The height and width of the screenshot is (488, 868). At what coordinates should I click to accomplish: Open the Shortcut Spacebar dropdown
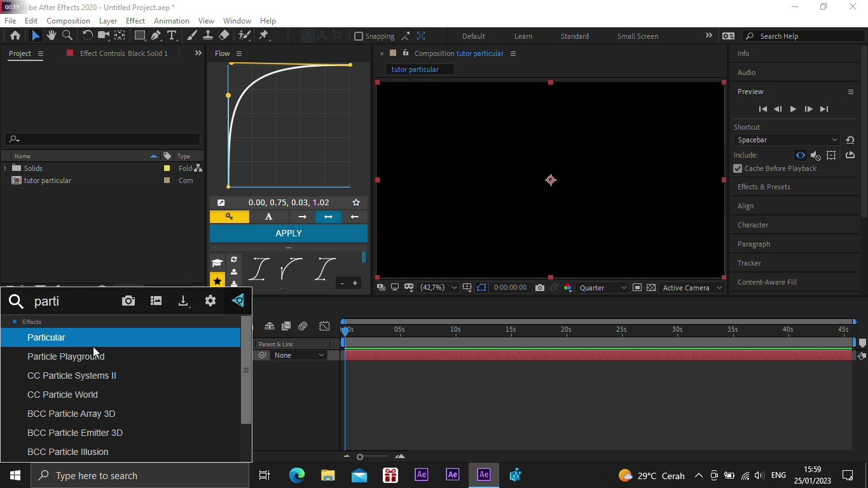pyautogui.click(x=787, y=140)
